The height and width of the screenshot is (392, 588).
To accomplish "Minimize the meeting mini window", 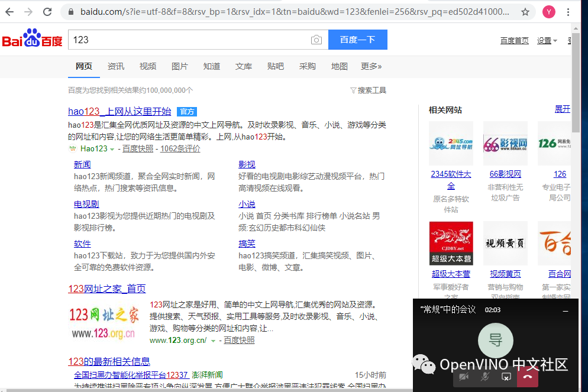I will point(566,310).
